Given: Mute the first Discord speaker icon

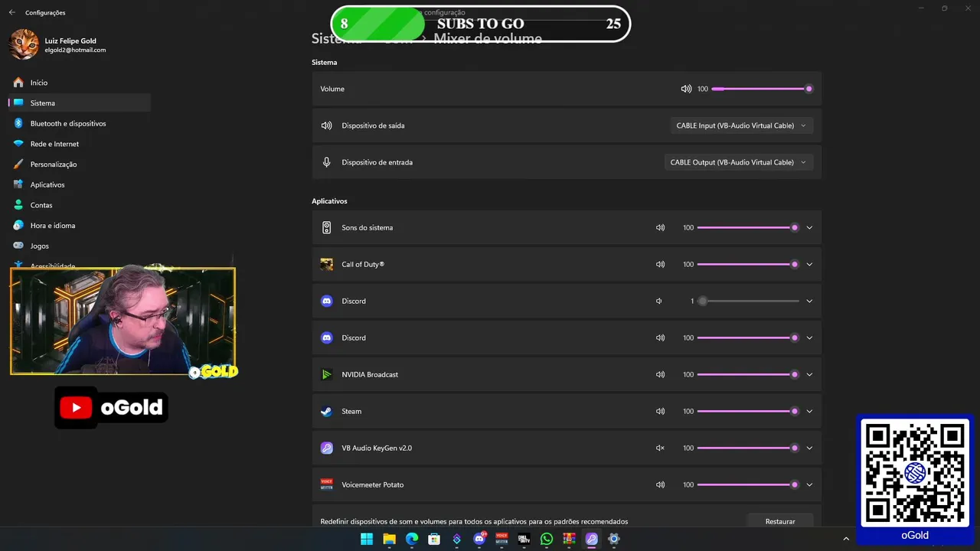Looking at the screenshot, I should (659, 301).
